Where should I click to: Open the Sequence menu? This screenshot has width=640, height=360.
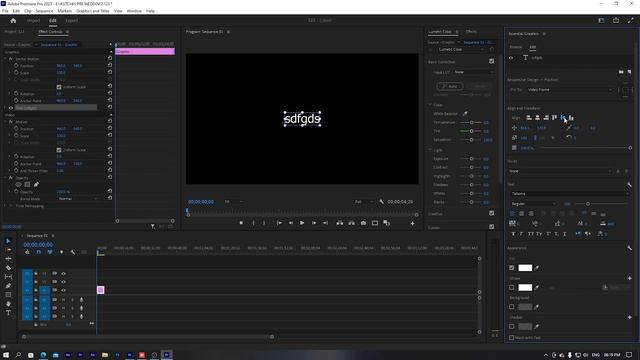(44, 11)
